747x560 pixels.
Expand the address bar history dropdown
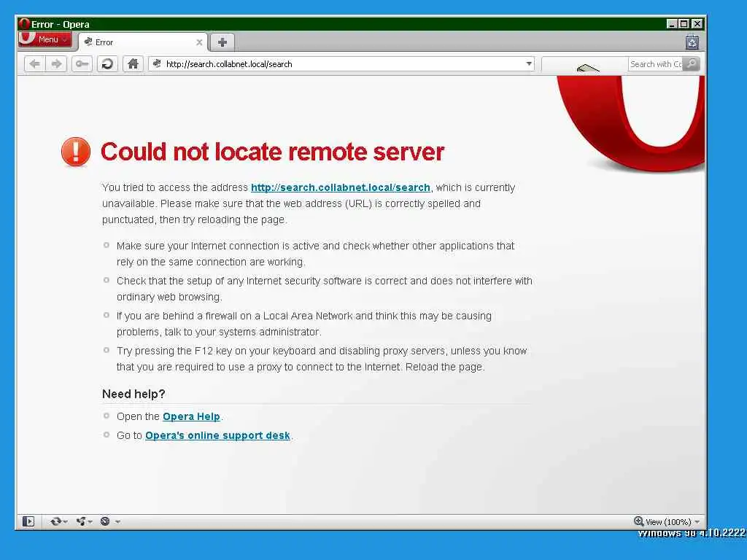coord(529,64)
